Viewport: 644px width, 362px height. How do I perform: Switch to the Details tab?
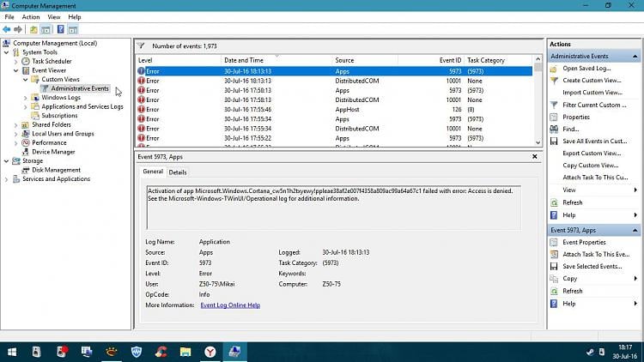click(178, 172)
